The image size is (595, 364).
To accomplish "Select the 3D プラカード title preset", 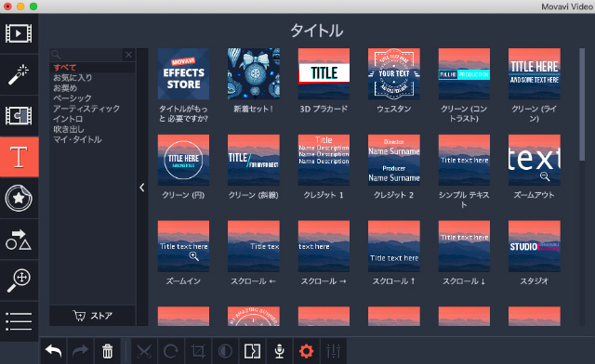I will pyautogui.click(x=324, y=74).
